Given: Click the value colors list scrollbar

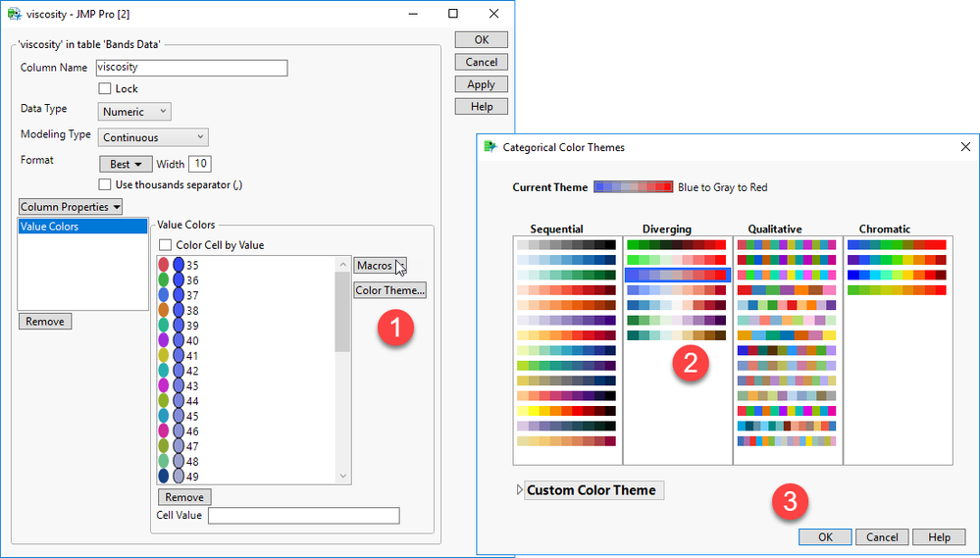Looking at the screenshot, I should [x=342, y=313].
